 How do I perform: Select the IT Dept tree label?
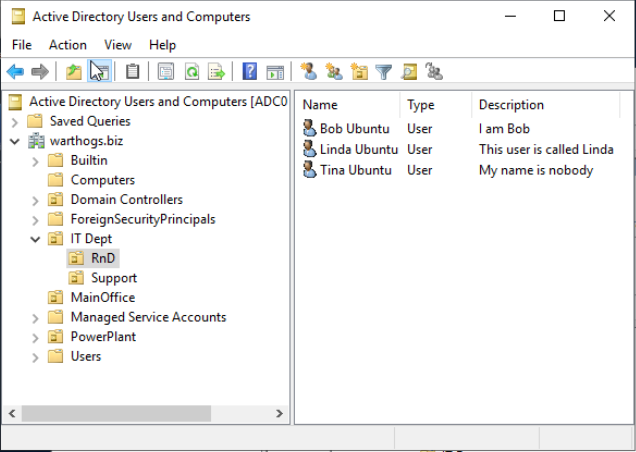point(91,239)
